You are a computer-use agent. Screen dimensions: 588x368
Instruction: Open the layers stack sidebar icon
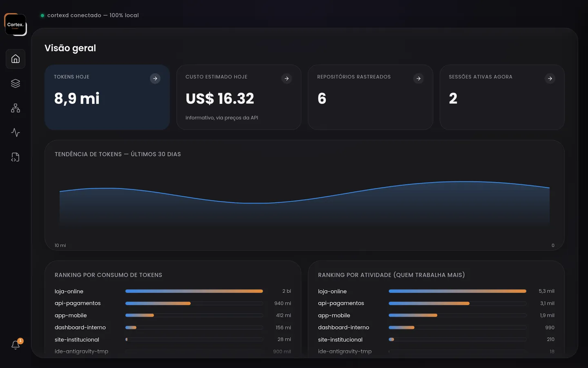pyautogui.click(x=16, y=83)
